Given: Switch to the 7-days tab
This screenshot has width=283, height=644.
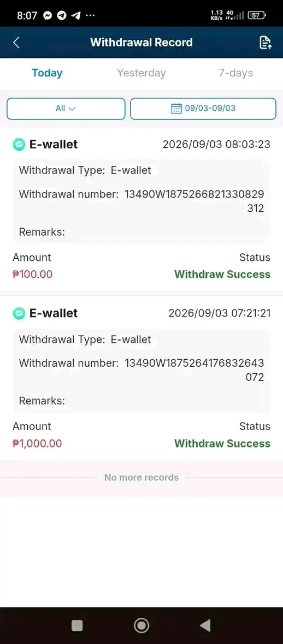Looking at the screenshot, I should pyautogui.click(x=235, y=73).
